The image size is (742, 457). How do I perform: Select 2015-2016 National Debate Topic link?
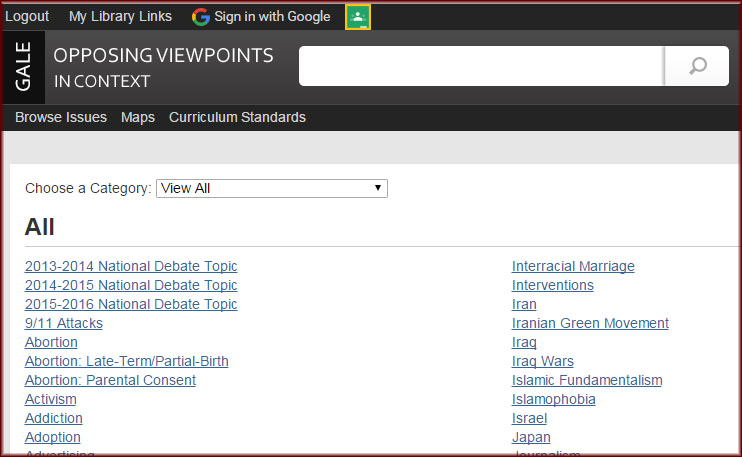pos(131,304)
